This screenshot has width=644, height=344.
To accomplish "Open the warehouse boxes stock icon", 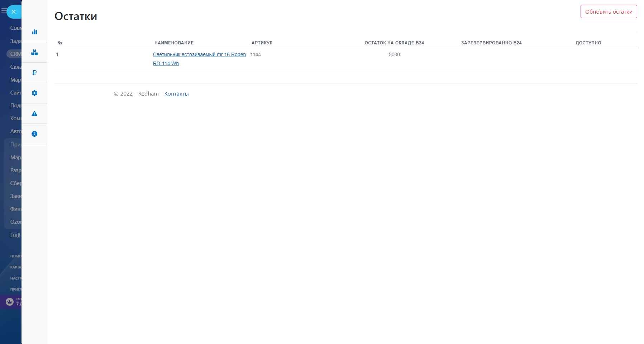I will [x=34, y=52].
